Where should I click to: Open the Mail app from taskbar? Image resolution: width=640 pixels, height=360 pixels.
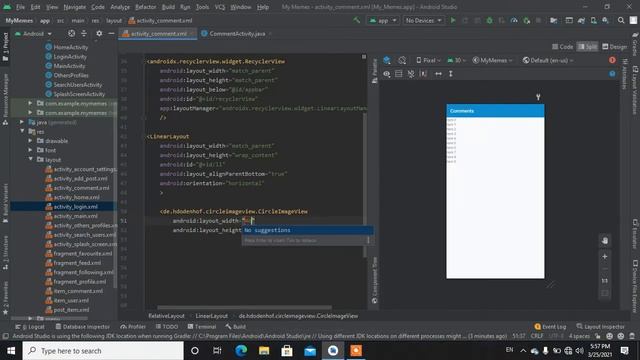tap(310, 351)
